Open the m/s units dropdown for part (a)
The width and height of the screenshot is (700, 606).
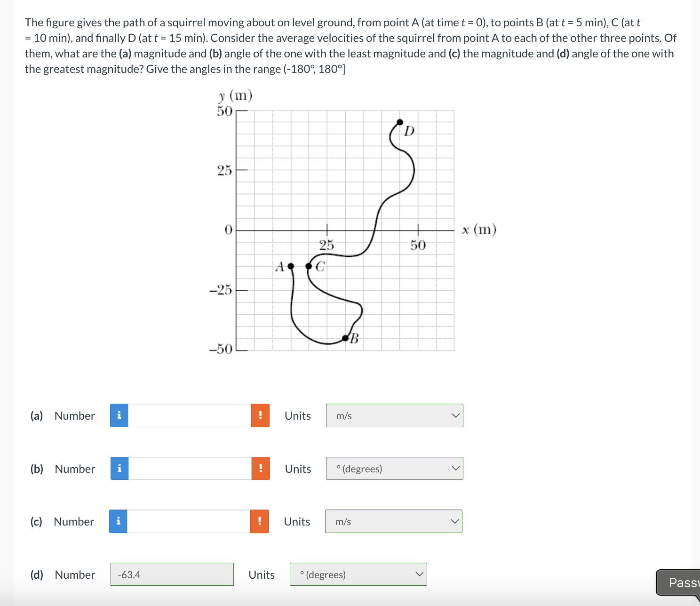tap(394, 415)
